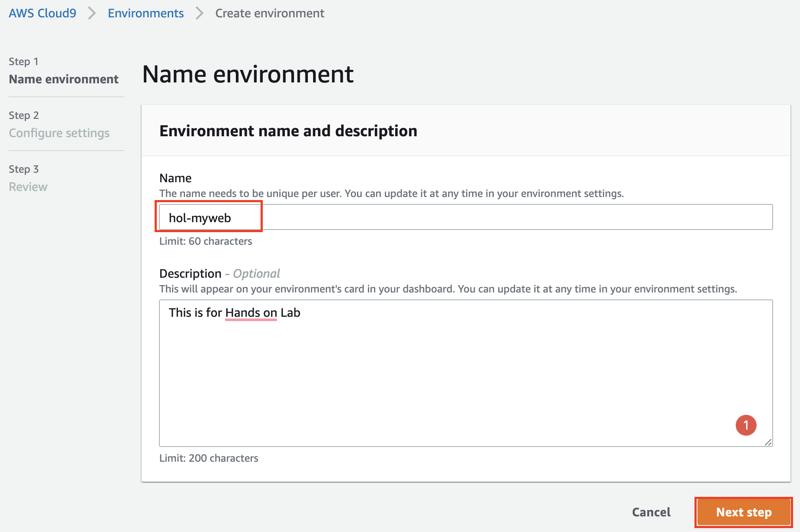
Task: Select Step 2 Configure settings in sidebar
Action: (59, 124)
